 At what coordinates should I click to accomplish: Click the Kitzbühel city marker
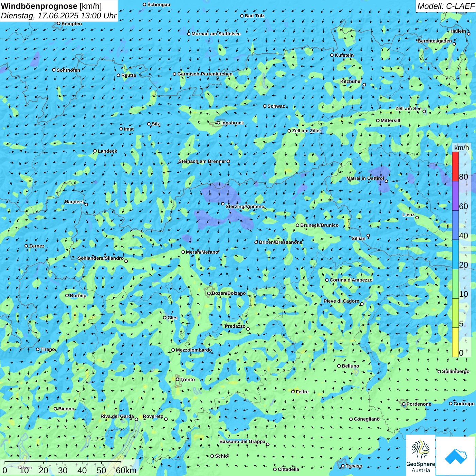[x=364, y=85]
